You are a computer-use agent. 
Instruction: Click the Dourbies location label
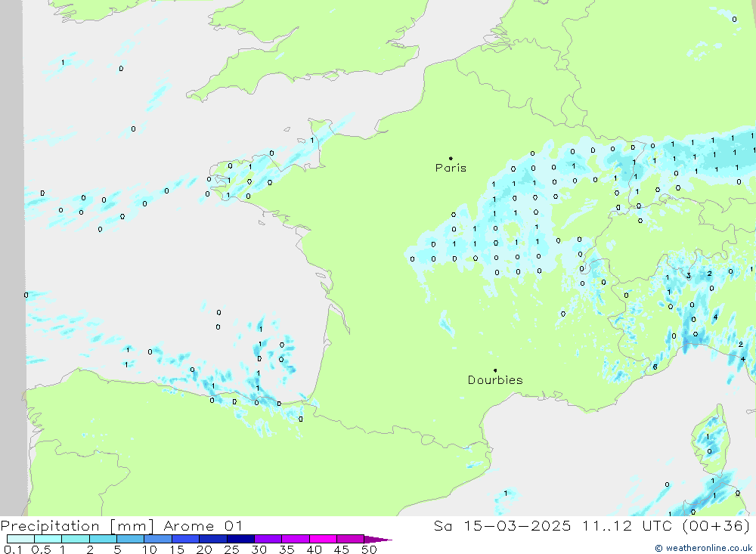pos(495,380)
